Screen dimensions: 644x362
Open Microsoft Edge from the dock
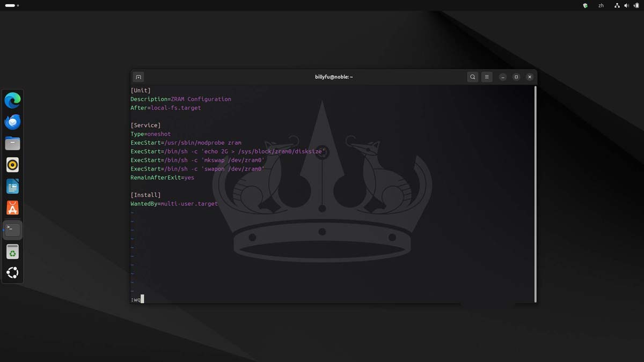[12, 100]
